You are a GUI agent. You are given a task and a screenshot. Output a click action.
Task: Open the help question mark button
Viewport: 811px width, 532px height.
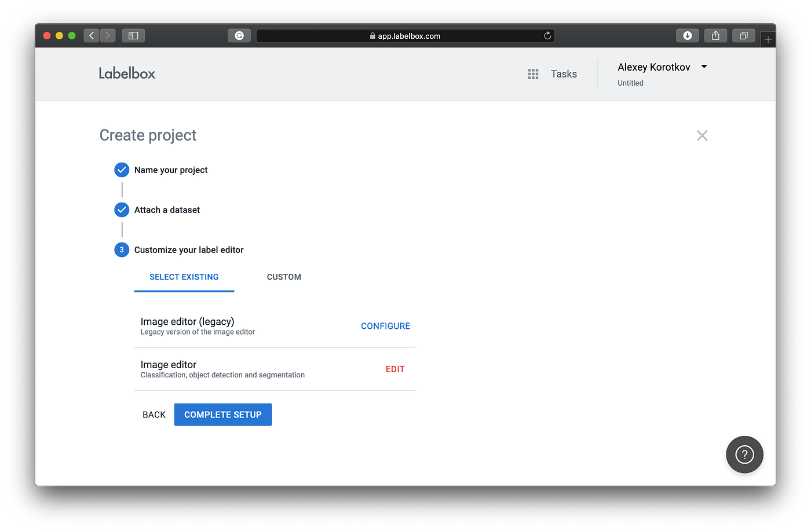(744, 454)
